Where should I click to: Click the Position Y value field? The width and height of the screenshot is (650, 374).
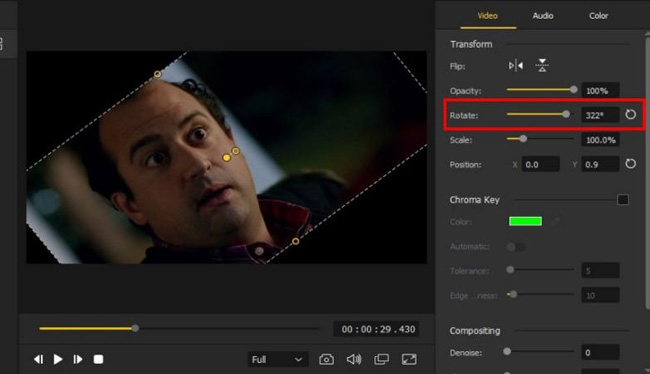(600, 164)
